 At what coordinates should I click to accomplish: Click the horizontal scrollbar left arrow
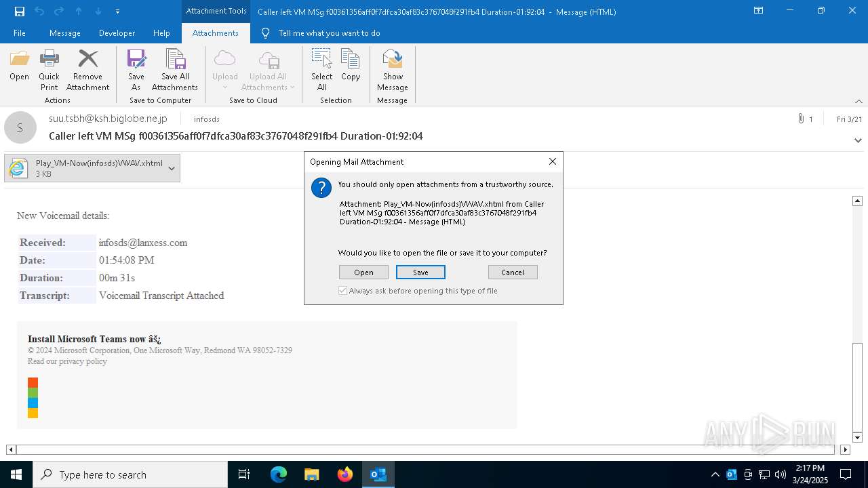pyautogui.click(x=11, y=449)
